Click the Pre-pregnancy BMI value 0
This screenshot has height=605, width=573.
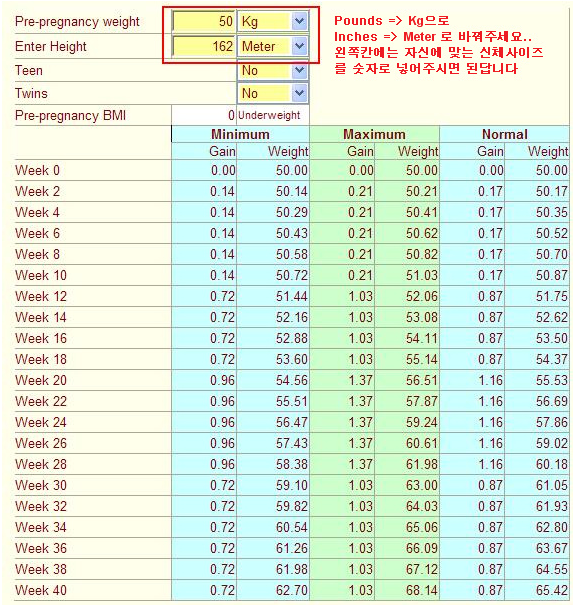click(231, 115)
